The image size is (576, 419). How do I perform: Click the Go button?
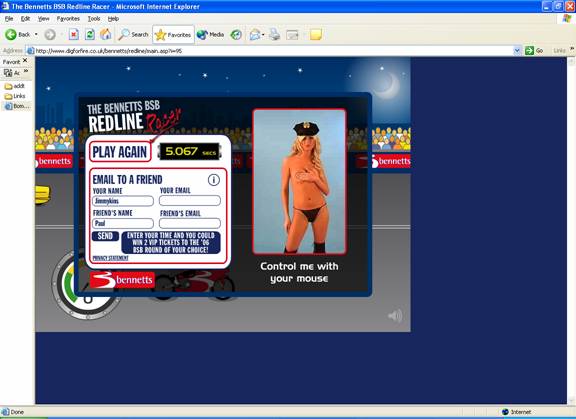pos(534,51)
